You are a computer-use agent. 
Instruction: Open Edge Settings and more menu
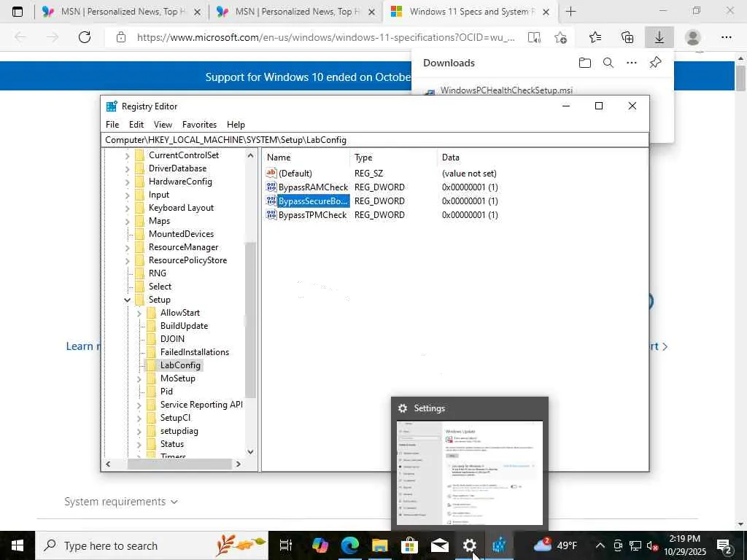pyautogui.click(x=726, y=37)
